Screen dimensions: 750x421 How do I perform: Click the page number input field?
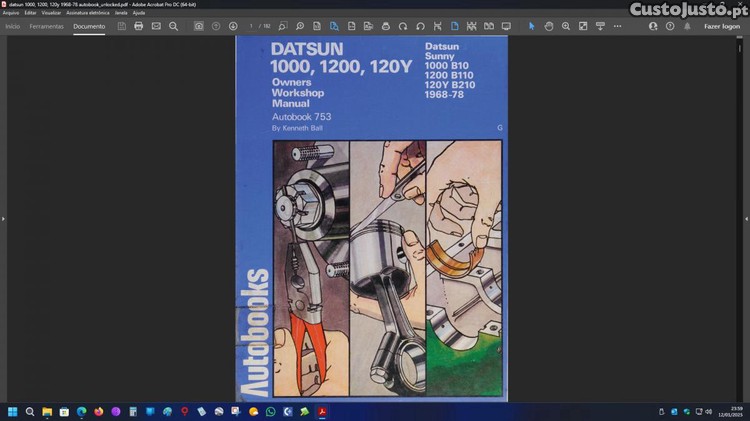[252, 26]
